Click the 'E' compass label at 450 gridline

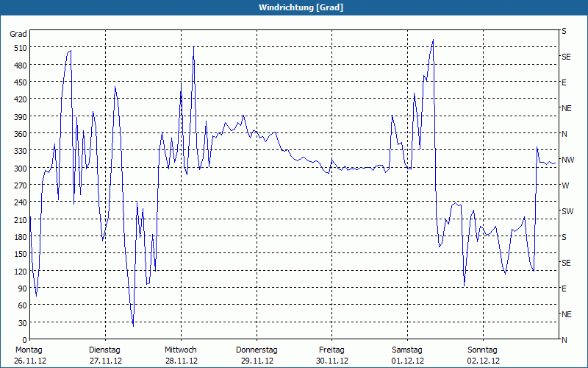point(564,82)
